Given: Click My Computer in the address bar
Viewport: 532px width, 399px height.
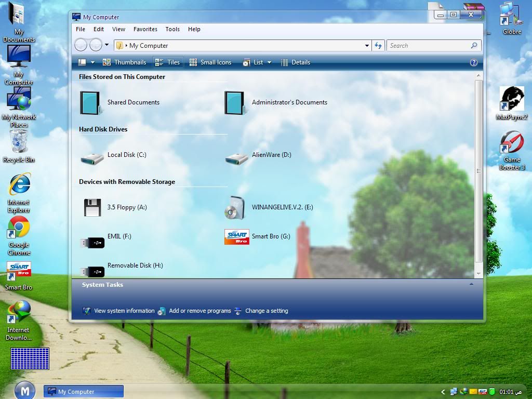Looking at the screenshot, I should pyautogui.click(x=149, y=46).
